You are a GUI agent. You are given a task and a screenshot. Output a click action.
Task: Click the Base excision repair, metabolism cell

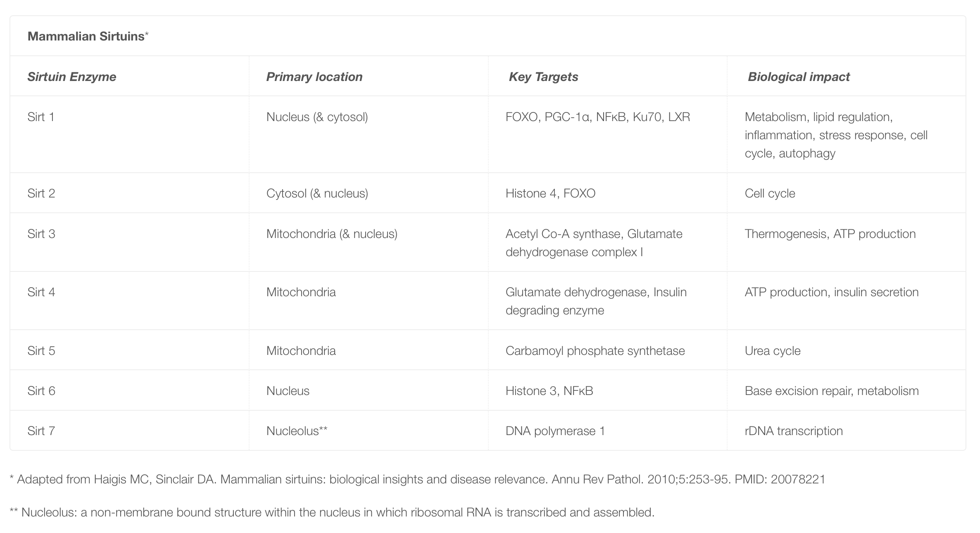(x=831, y=391)
